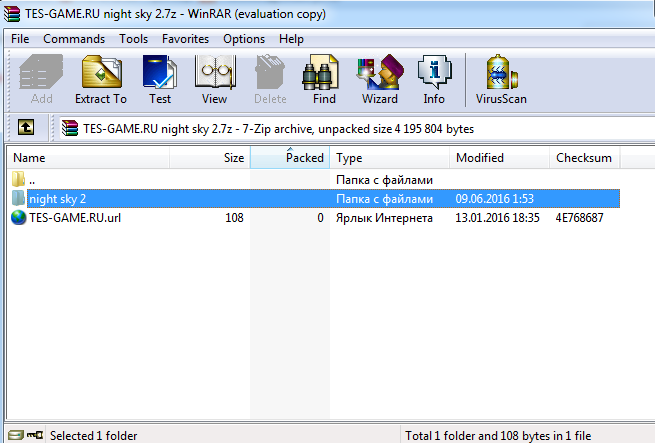
Task: Click the parent folder '..' icon
Action: click(x=18, y=179)
